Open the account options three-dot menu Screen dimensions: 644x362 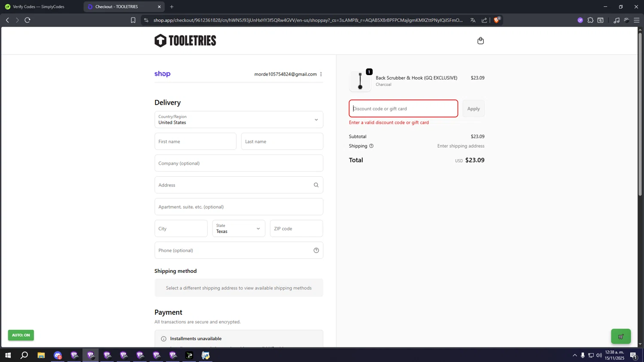[x=321, y=74]
